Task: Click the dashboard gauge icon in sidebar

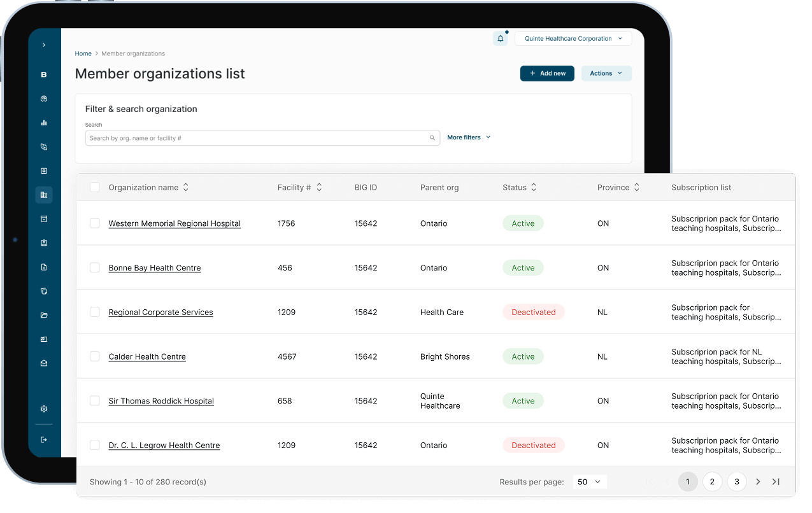Action: point(44,99)
